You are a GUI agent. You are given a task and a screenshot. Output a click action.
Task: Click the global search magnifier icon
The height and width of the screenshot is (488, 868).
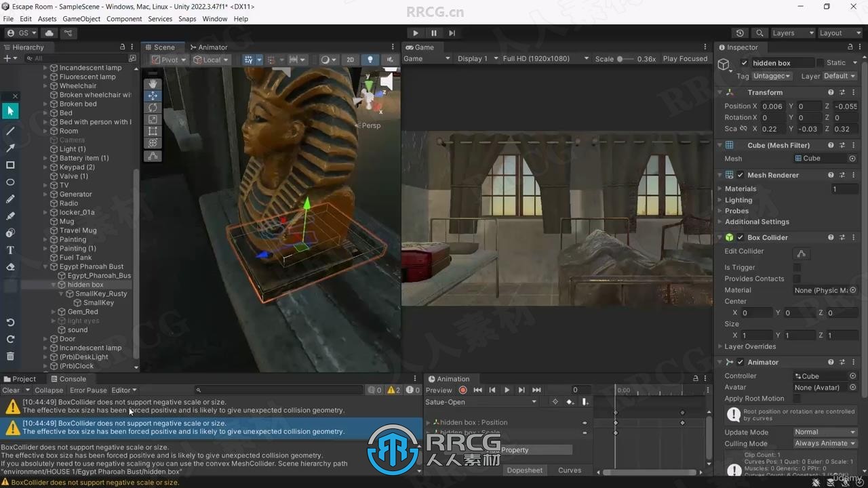pyautogui.click(x=759, y=33)
